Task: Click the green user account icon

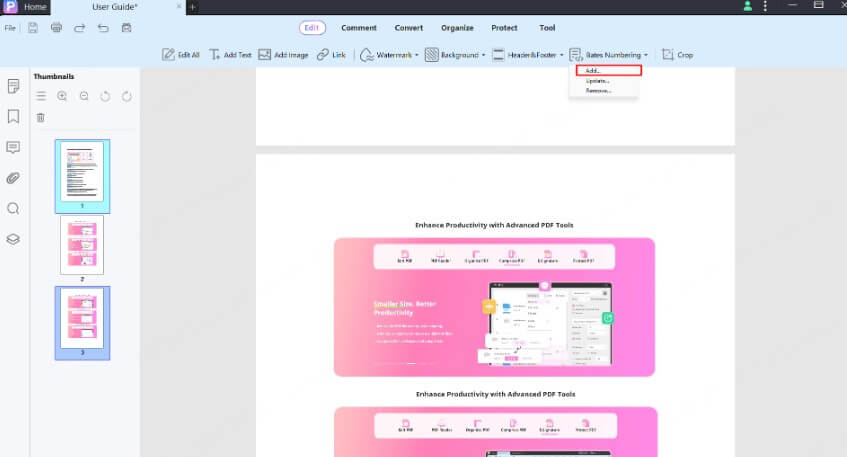Action: [748, 6]
